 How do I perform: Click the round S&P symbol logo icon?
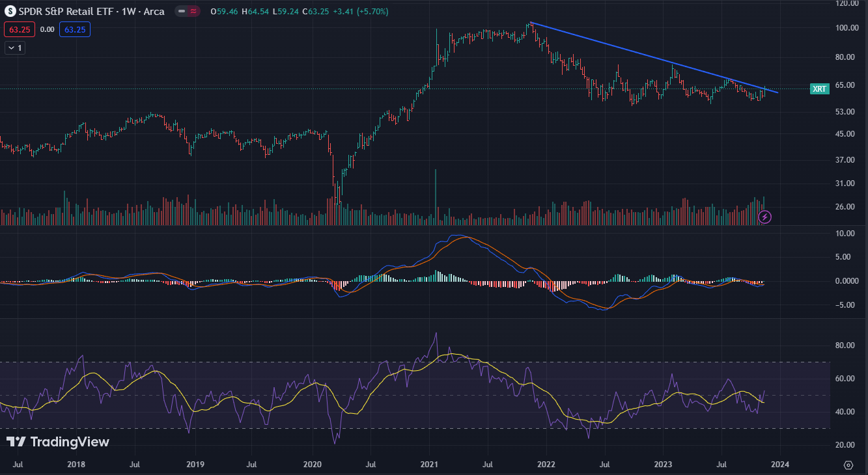[10, 11]
